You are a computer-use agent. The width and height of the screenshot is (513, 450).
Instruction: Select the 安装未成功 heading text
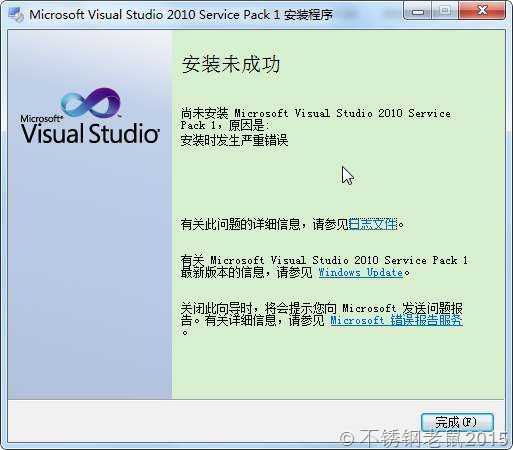[x=231, y=64]
